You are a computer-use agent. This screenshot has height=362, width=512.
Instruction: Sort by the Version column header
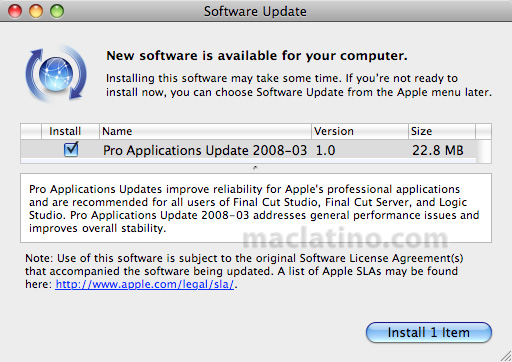[x=360, y=131]
